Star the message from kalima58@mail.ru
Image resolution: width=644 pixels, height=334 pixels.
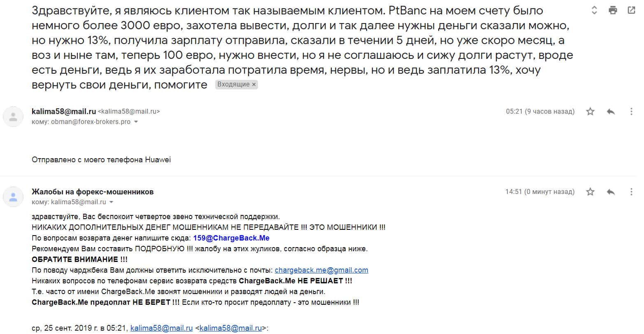590,112
